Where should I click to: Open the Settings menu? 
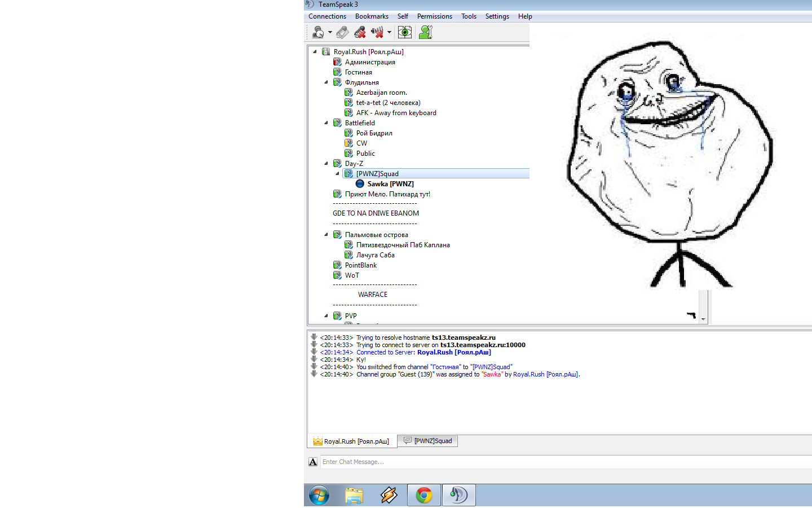(x=497, y=16)
